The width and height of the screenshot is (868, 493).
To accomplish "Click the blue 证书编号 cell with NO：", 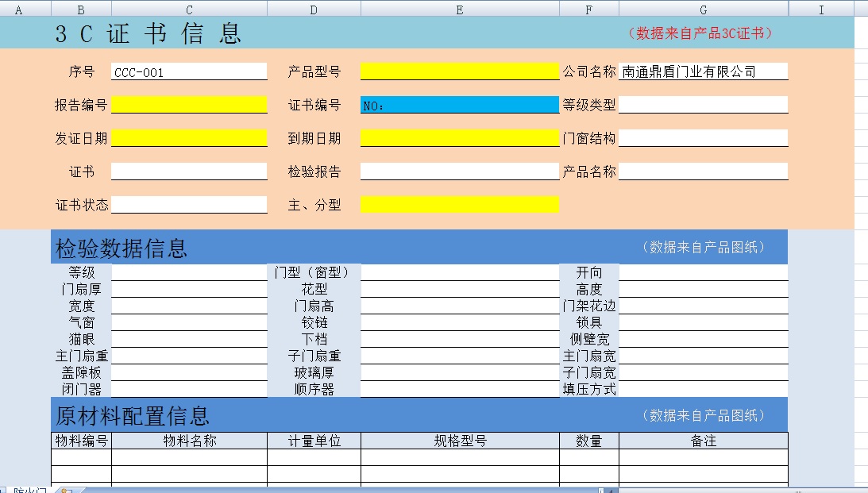I will (x=460, y=105).
